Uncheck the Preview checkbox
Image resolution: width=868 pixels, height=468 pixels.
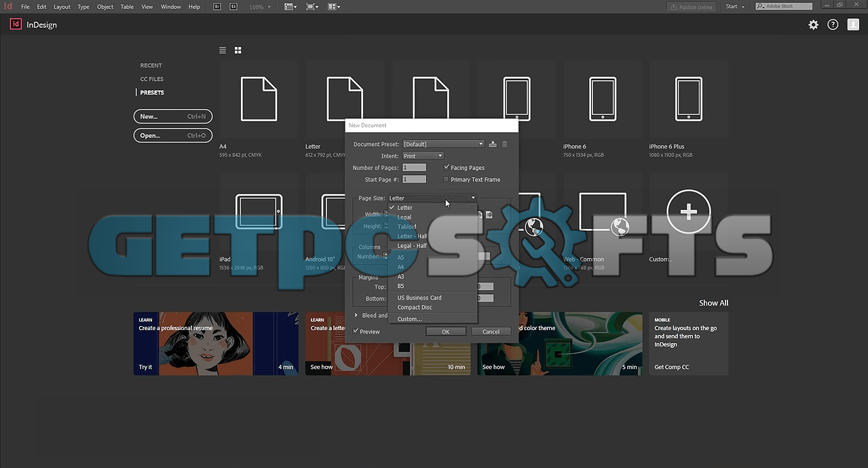[x=356, y=331]
